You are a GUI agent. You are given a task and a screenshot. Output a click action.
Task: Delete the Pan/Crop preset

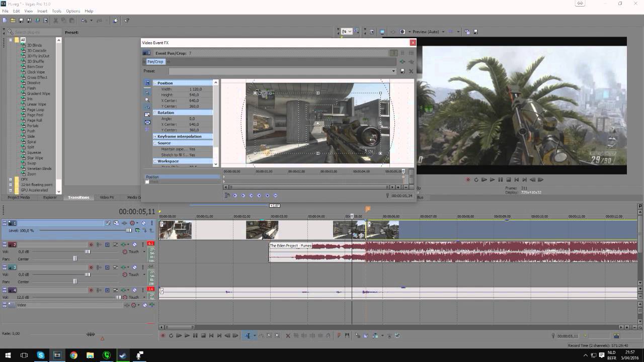coord(411,71)
